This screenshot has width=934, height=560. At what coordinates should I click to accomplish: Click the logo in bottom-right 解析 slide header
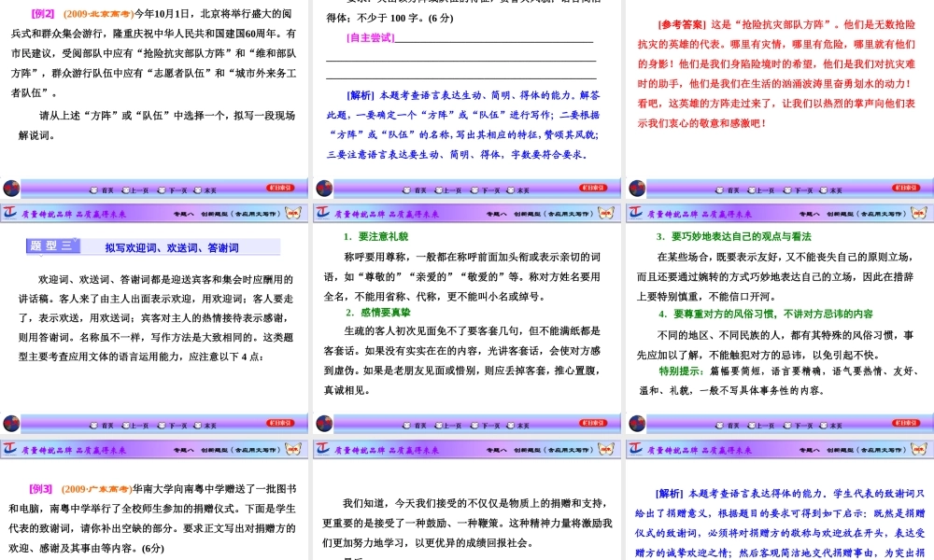pyautogui.click(x=635, y=449)
